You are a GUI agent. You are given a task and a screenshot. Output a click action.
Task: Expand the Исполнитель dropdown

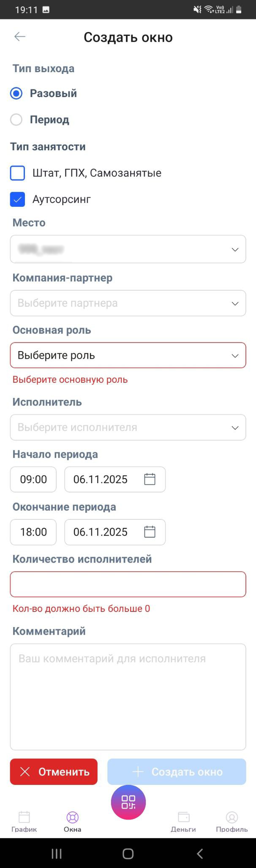[128, 427]
